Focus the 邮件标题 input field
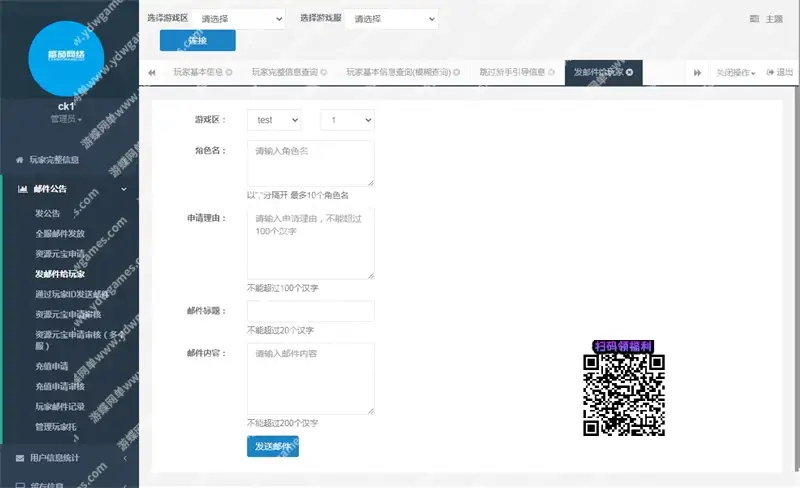The width and height of the screenshot is (800, 488). click(x=311, y=311)
